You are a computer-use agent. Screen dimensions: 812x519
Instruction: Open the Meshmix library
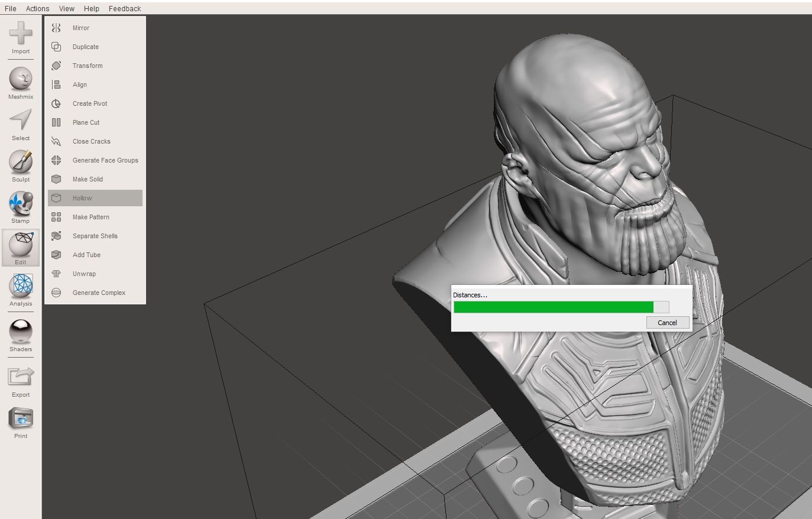pos(21,82)
